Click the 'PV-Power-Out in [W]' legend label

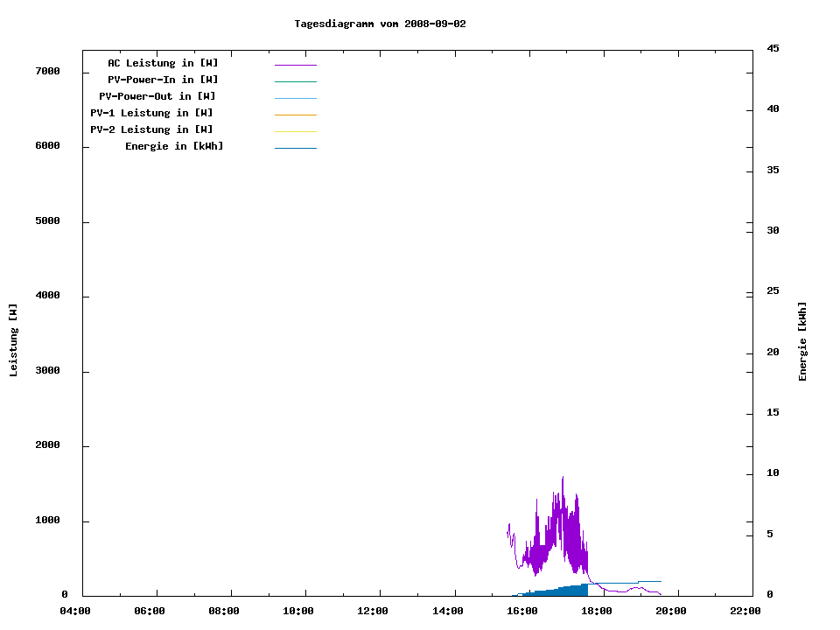[x=157, y=96]
